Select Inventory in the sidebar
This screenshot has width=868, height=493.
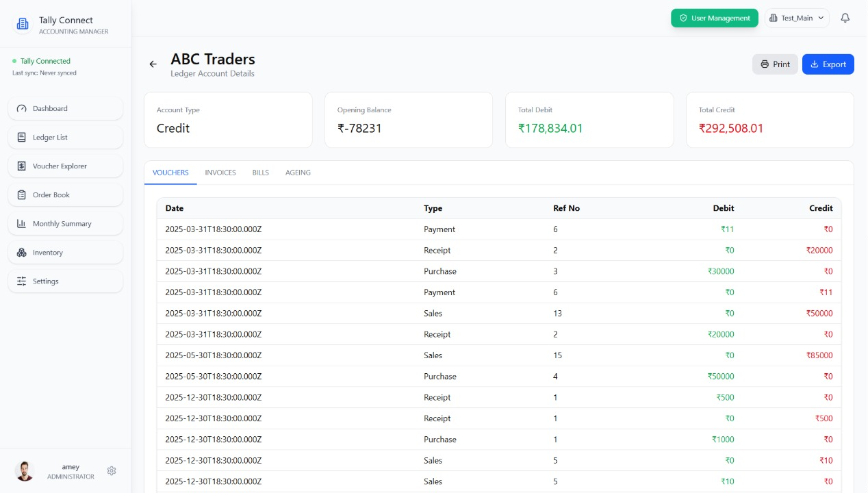[66, 253]
